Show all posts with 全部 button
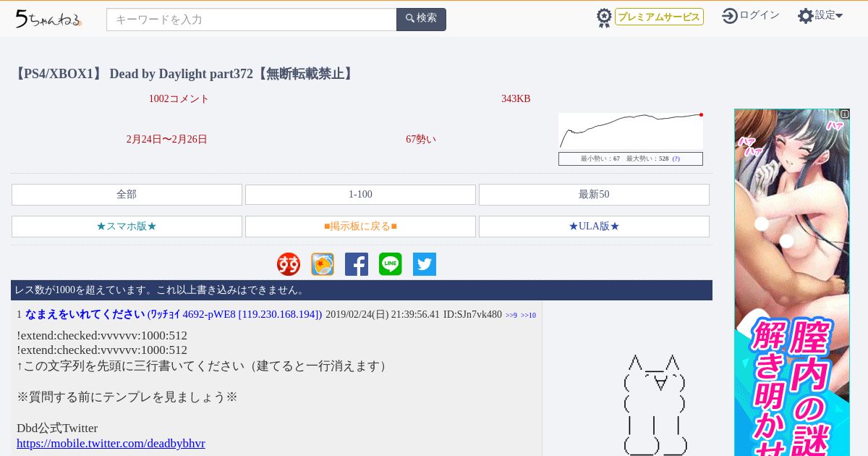The image size is (868, 456). coord(127,195)
